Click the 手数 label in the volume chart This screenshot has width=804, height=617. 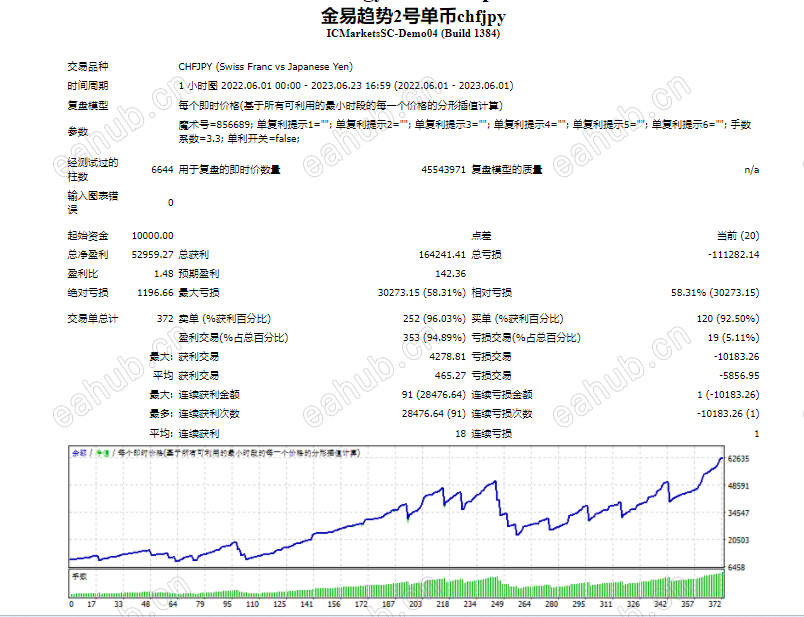pyautogui.click(x=79, y=576)
